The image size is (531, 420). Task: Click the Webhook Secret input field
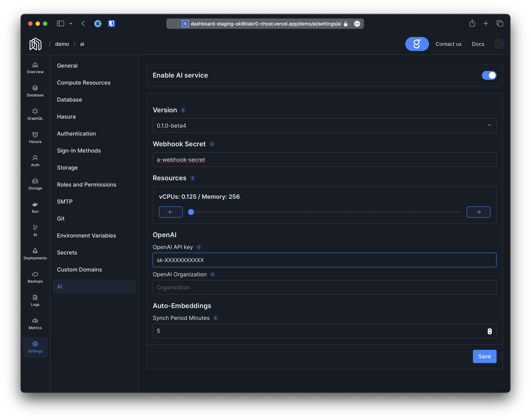[x=324, y=159]
